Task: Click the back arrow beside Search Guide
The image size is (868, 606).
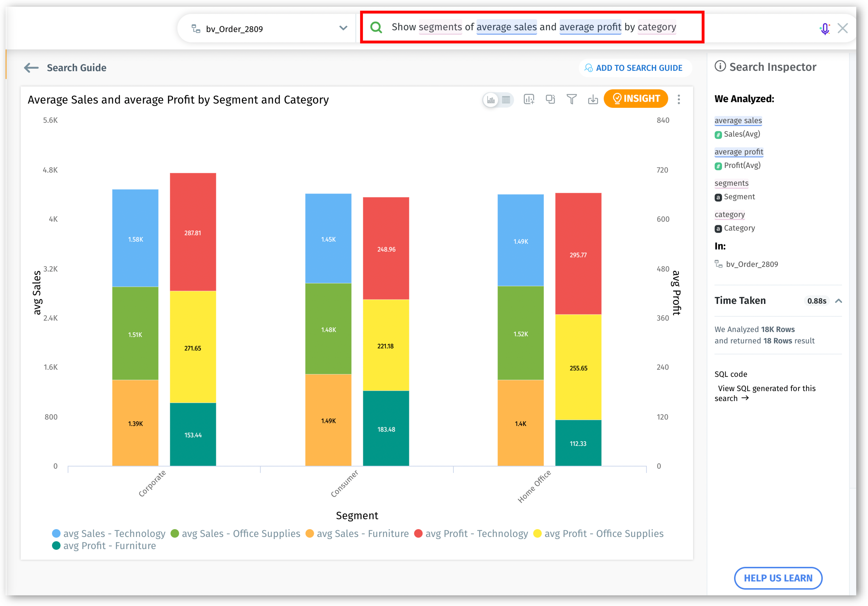Action: [x=31, y=68]
